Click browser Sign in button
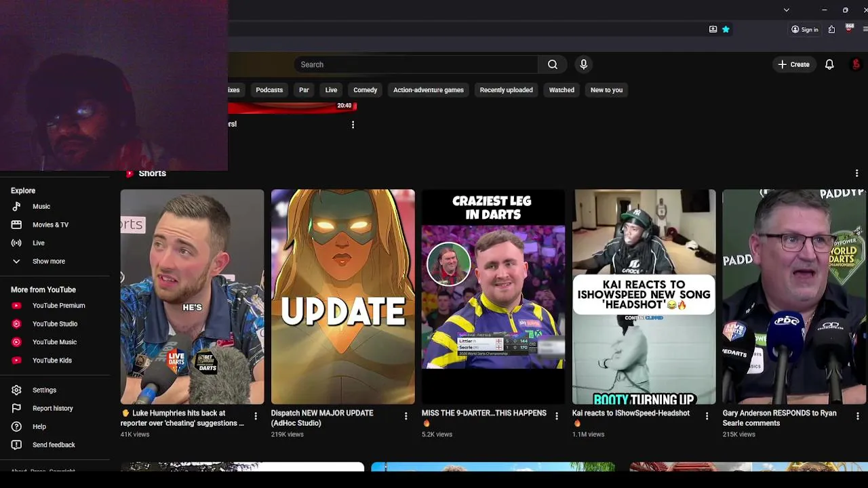This screenshot has width=868, height=488. (x=804, y=29)
